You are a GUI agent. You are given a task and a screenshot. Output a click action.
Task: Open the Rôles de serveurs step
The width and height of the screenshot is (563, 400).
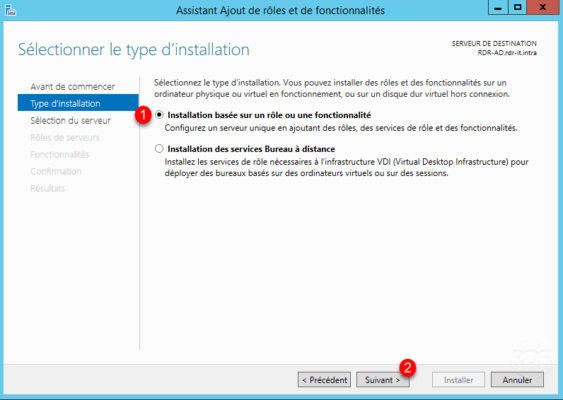tap(65, 137)
